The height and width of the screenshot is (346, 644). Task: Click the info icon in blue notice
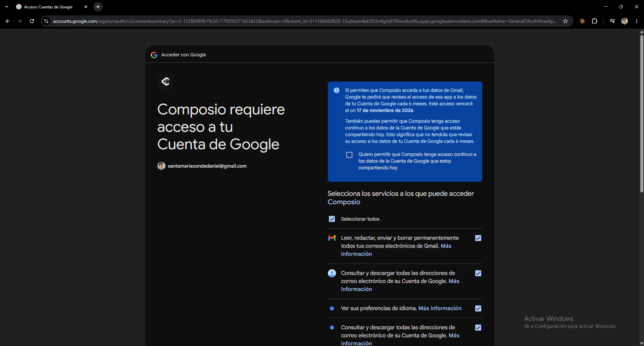point(337,90)
